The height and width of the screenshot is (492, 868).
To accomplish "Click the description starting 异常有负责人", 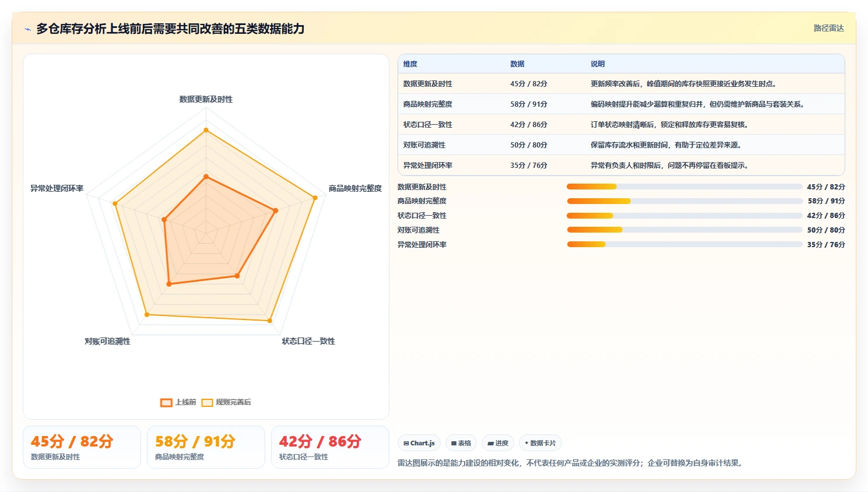I will tap(671, 166).
